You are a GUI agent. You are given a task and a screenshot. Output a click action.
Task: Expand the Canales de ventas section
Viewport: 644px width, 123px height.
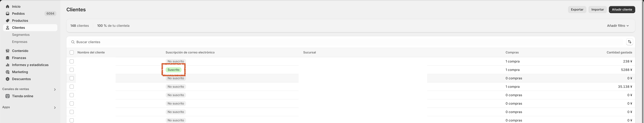click(x=55, y=89)
